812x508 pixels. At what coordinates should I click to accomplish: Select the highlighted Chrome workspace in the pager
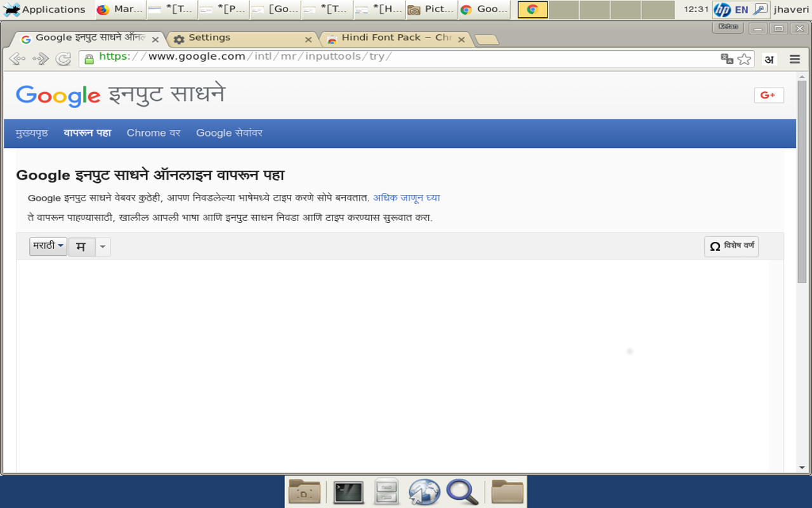(x=533, y=10)
